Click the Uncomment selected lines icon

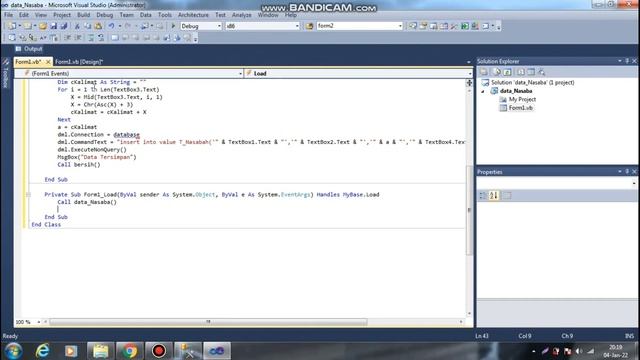(x=101, y=38)
